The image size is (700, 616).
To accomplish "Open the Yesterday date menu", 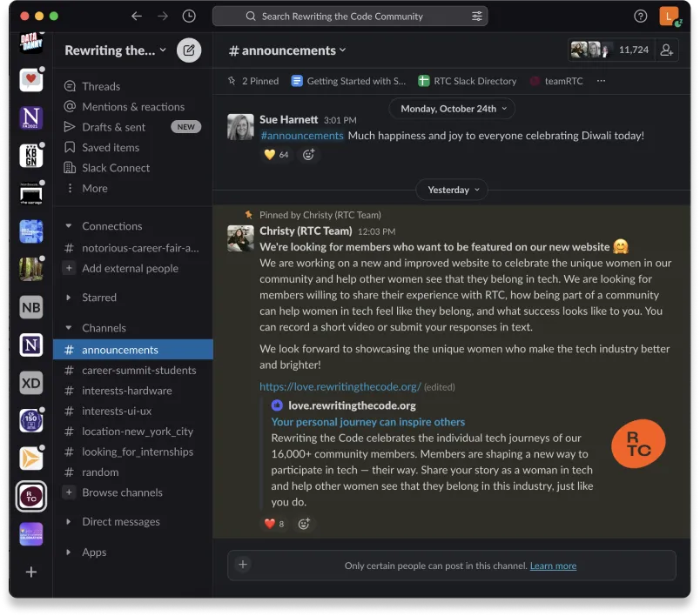I will 452,190.
